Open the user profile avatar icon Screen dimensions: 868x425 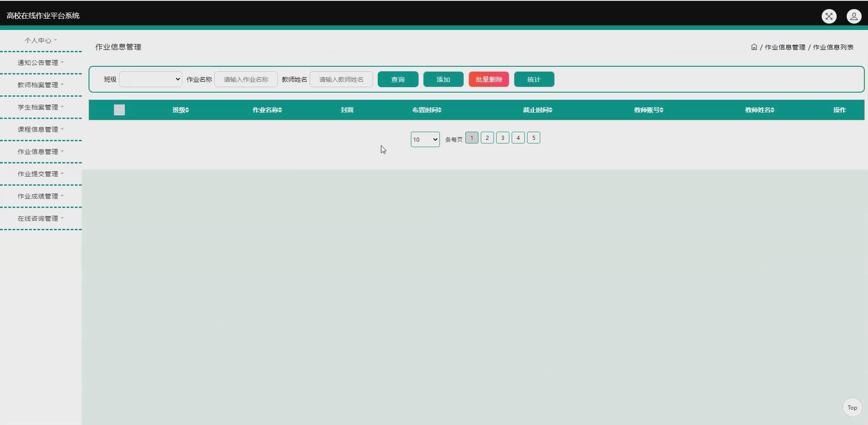coord(854,16)
